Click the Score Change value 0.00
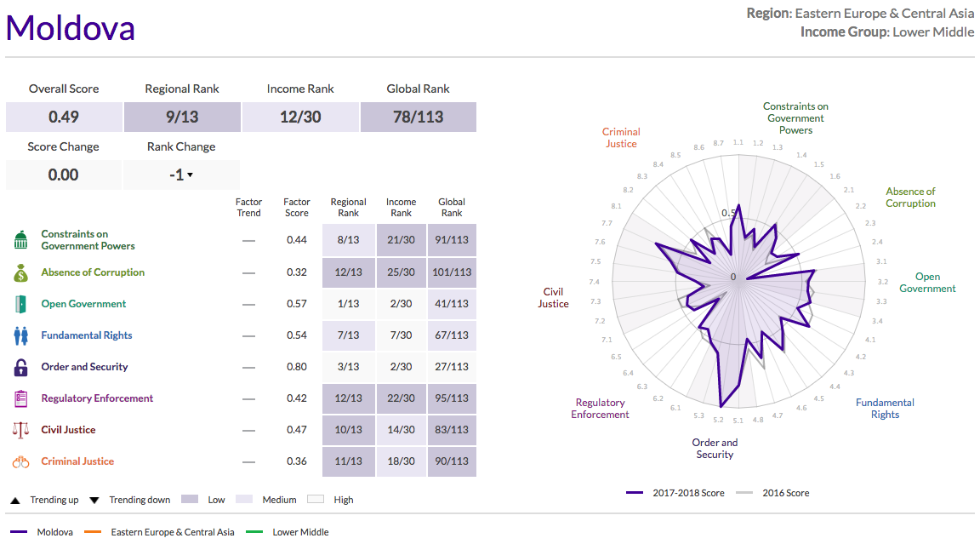Screen dimensions: 980x544 64,175
